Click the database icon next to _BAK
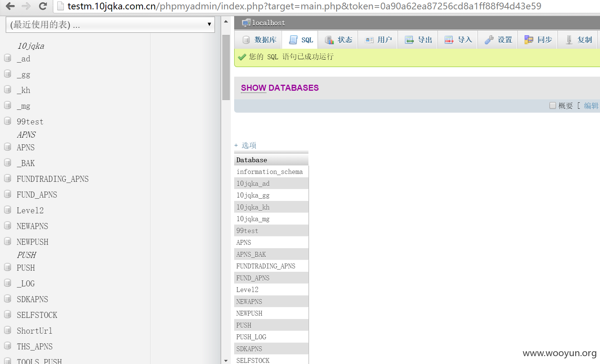Viewport: 600px width, 364px height. tap(8, 162)
